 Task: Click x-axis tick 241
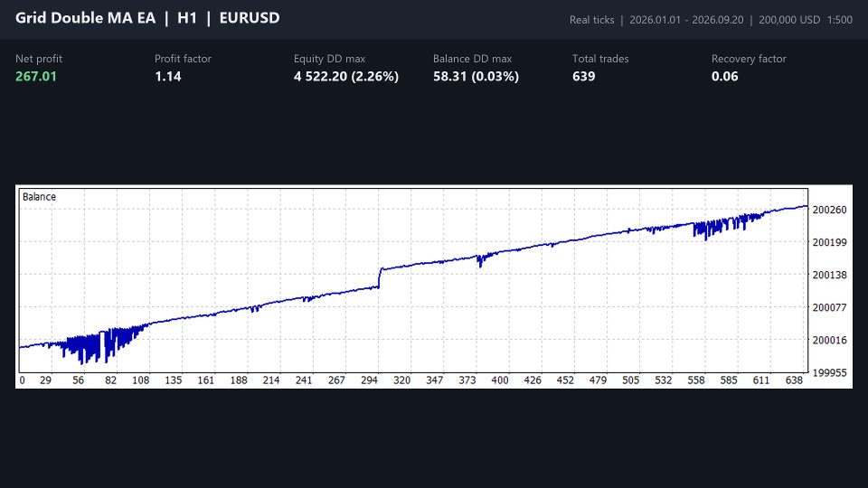304,380
